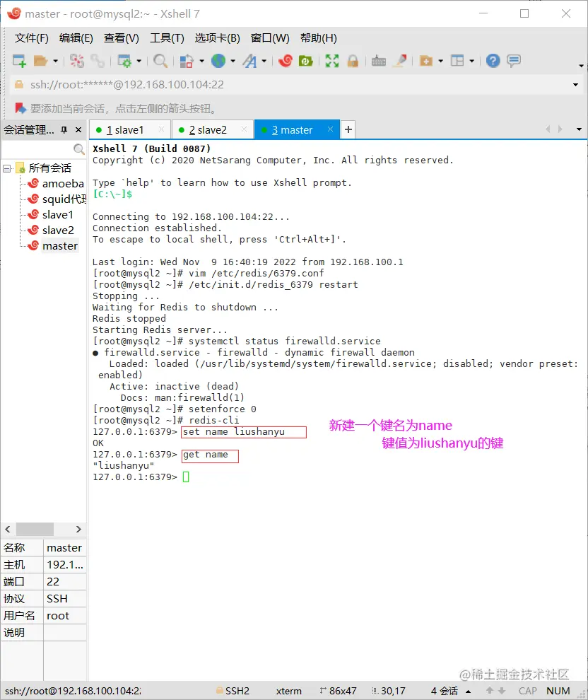The height and width of the screenshot is (700, 588).
Task: Click the red Xshell swirl toolbar icon
Action: coord(286,61)
